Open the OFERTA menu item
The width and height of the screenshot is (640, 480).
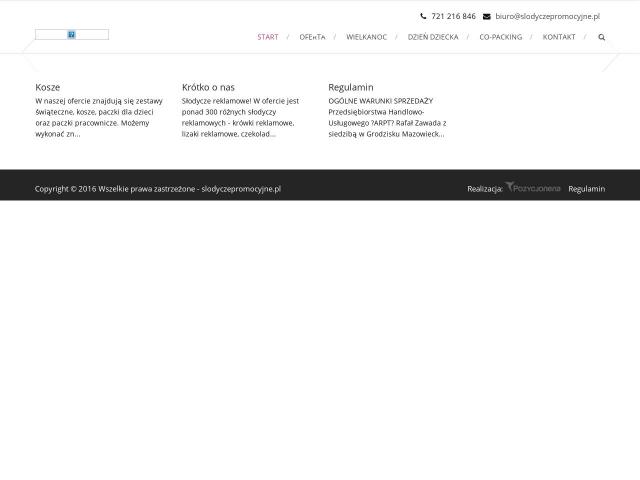(312, 37)
